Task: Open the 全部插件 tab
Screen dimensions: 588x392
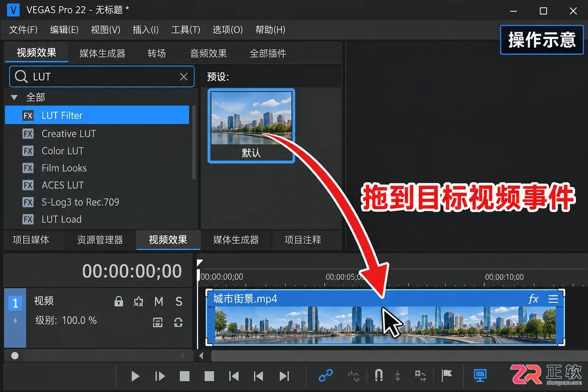Action: coord(268,53)
